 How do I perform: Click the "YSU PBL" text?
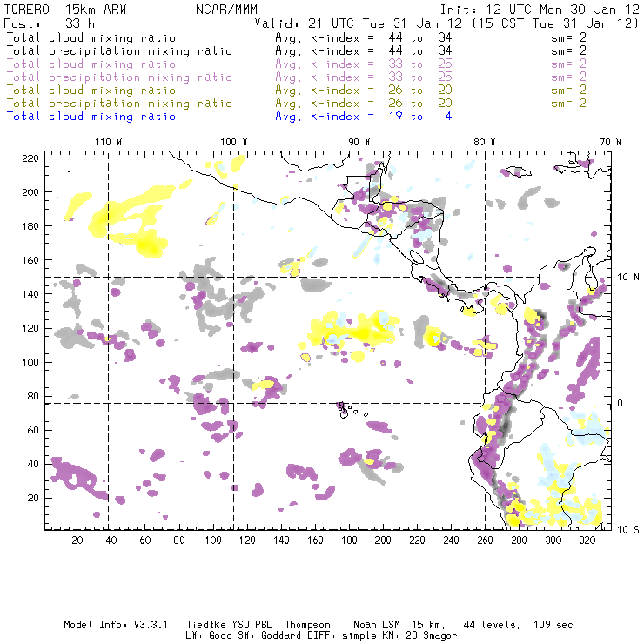point(252,625)
